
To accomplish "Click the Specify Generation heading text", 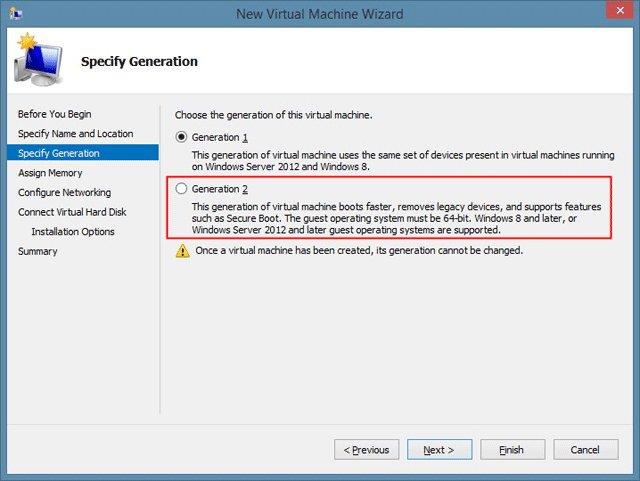I will [x=139, y=61].
